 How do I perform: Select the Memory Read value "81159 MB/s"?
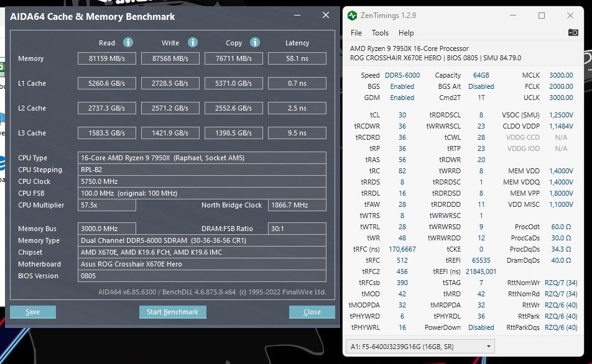[x=107, y=58]
